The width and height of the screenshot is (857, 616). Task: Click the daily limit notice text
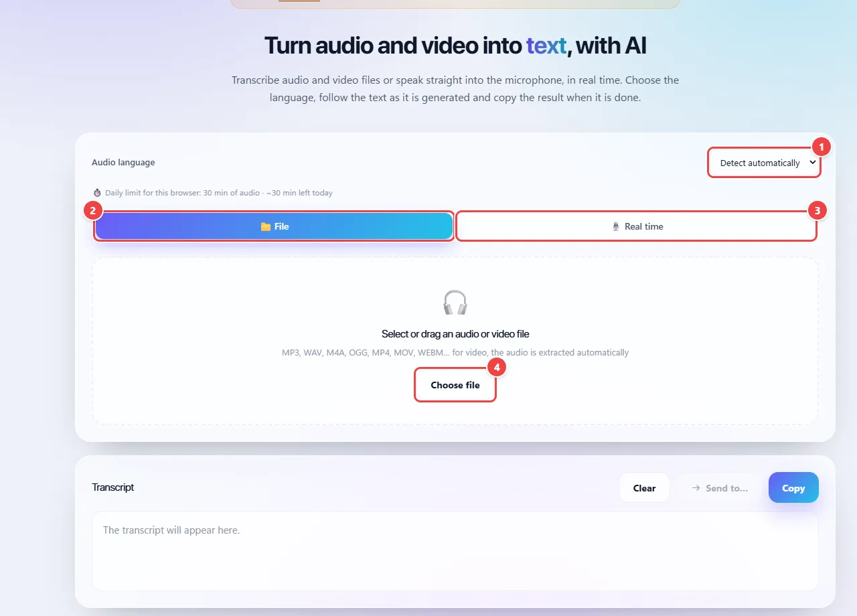pos(219,193)
